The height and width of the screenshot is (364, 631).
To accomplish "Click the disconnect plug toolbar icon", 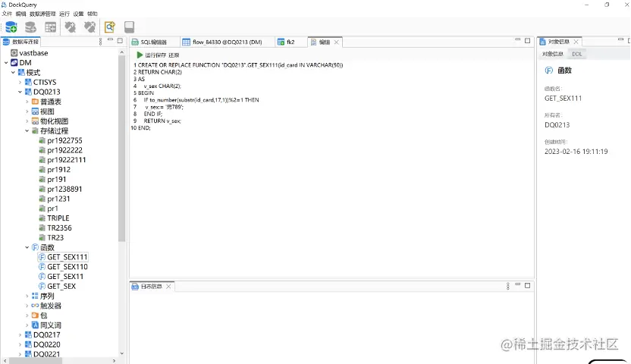I will coord(89,27).
